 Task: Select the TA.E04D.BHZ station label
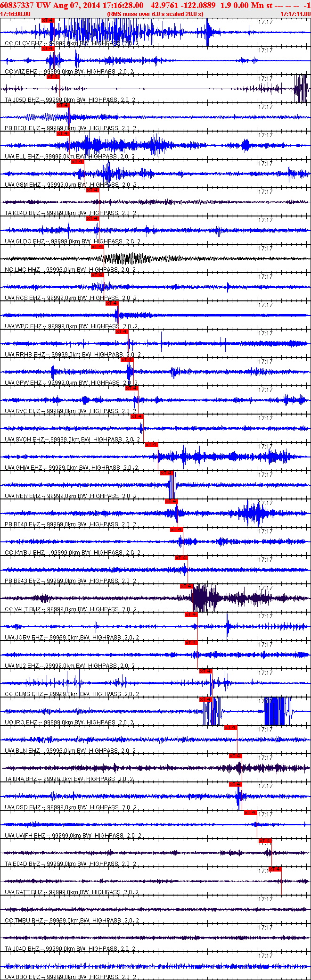pos(71,864)
